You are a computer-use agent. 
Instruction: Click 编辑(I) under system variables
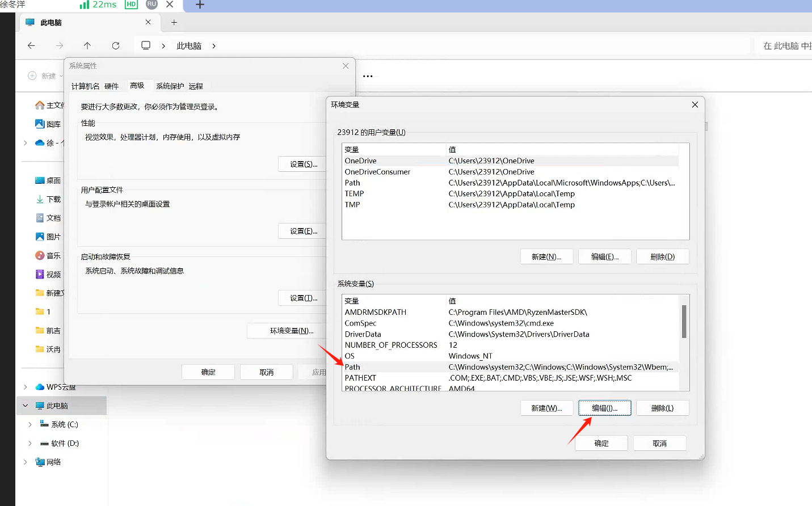coord(605,408)
